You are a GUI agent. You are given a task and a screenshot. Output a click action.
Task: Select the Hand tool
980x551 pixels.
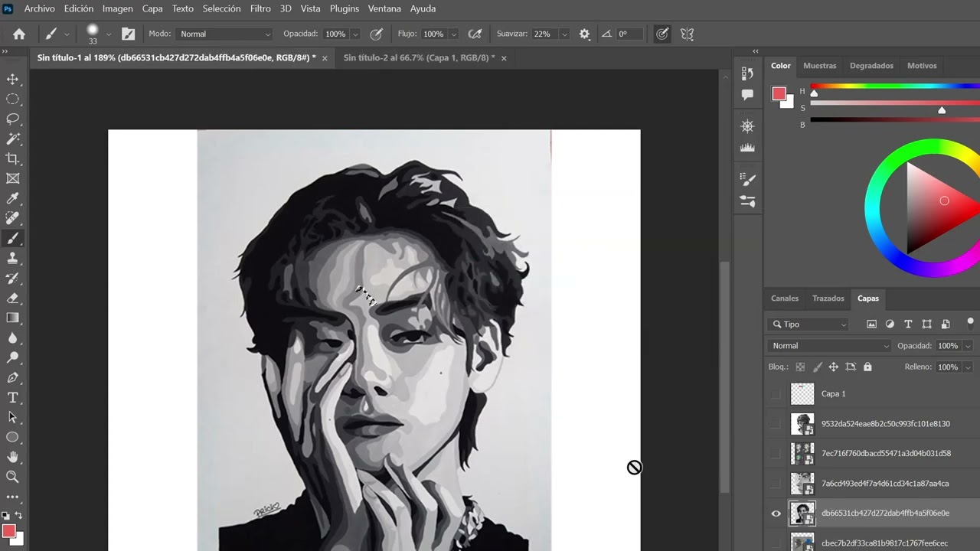click(x=12, y=457)
